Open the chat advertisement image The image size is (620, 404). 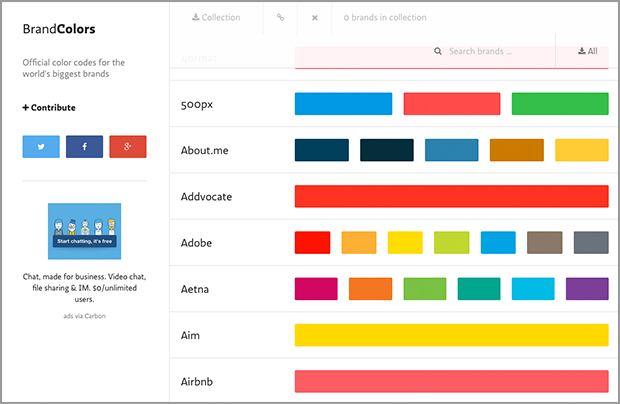(x=85, y=231)
